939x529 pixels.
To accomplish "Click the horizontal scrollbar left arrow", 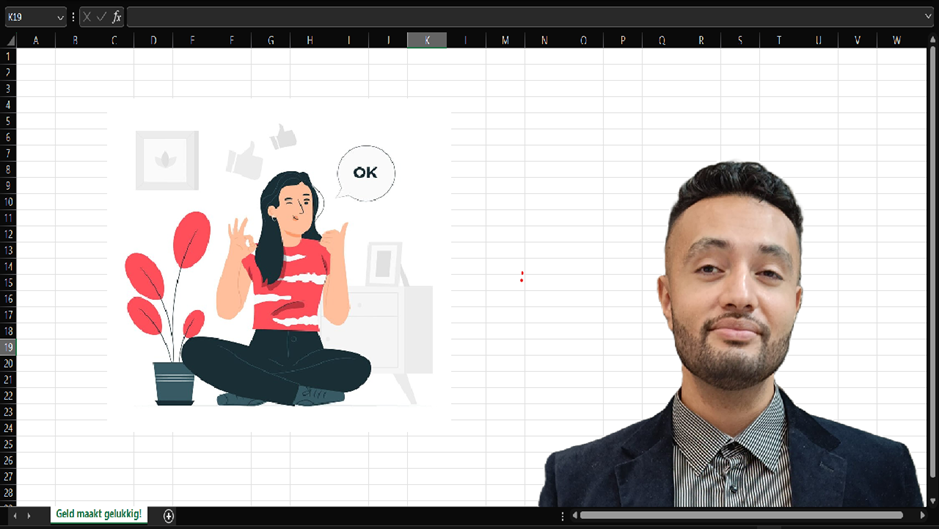I will [574, 515].
